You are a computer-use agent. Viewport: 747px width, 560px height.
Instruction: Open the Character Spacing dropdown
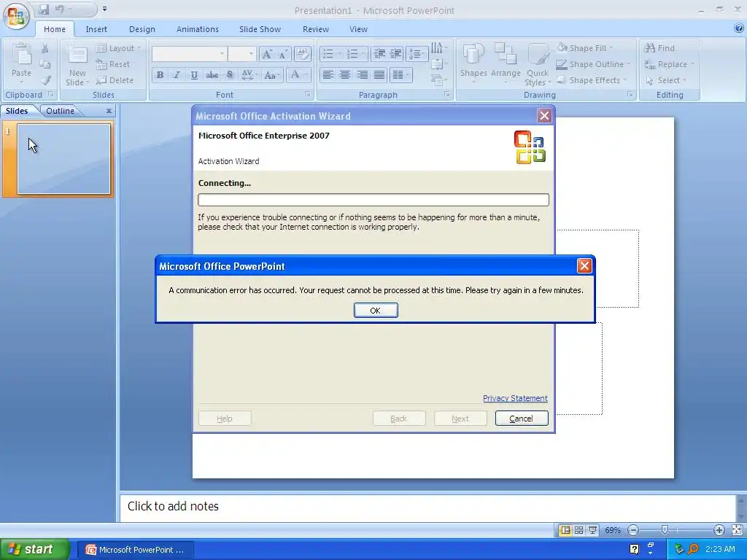(x=249, y=75)
